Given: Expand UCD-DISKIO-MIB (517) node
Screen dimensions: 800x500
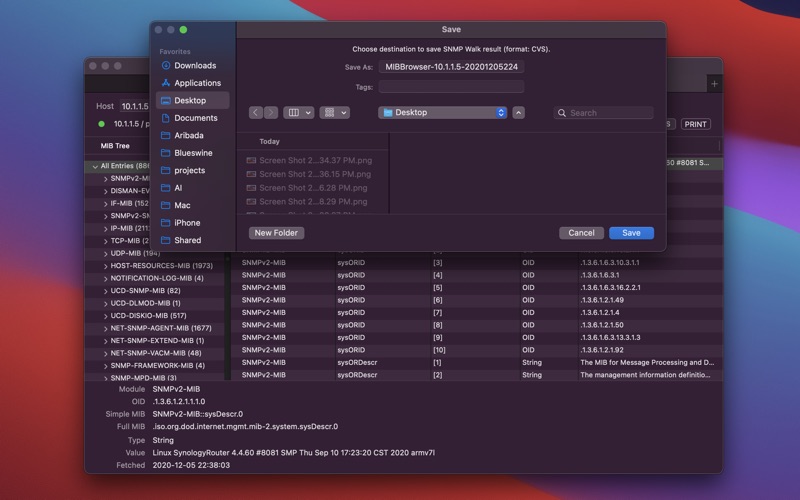Looking at the screenshot, I should click(106, 316).
